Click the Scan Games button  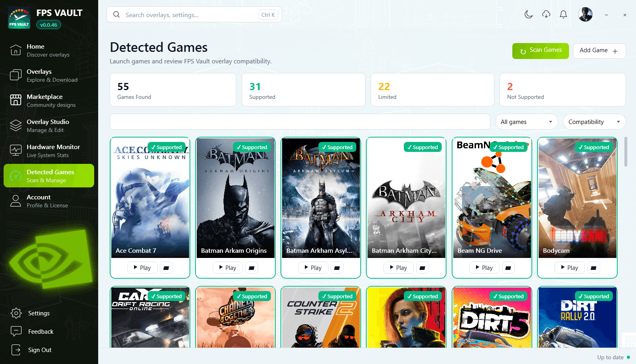point(541,51)
